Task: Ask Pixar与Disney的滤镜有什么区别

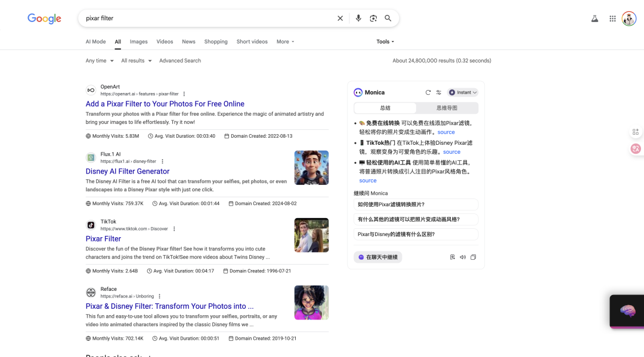Action: tap(416, 234)
